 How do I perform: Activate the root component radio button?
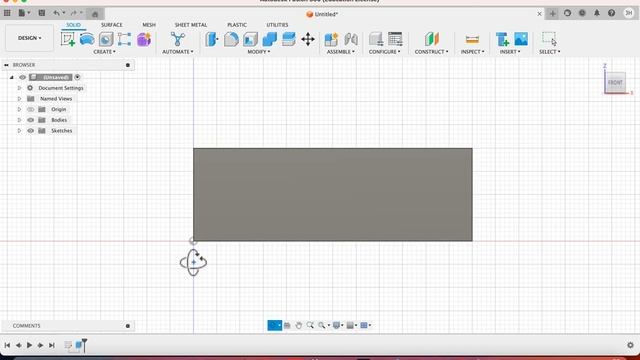(x=77, y=77)
